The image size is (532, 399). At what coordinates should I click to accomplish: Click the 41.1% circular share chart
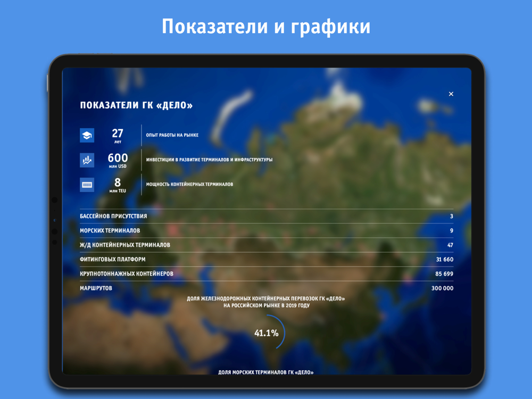(268, 332)
